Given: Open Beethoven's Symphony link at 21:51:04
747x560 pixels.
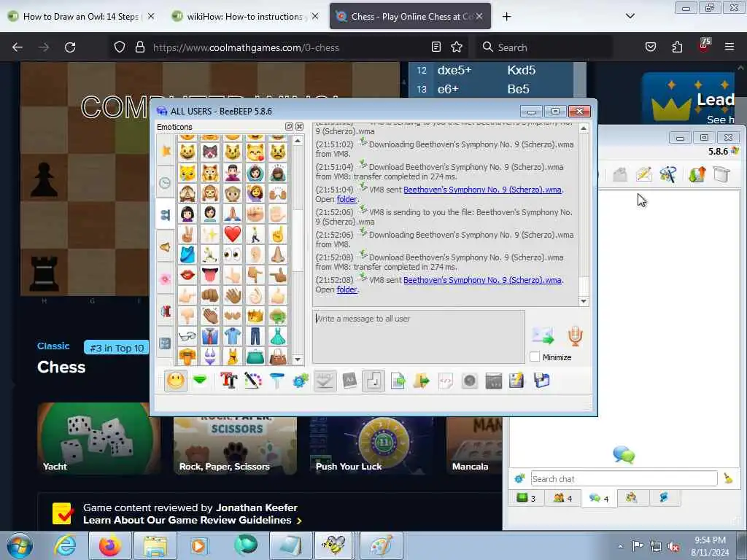Looking at the screenshot, I should [x=483, y=190].
